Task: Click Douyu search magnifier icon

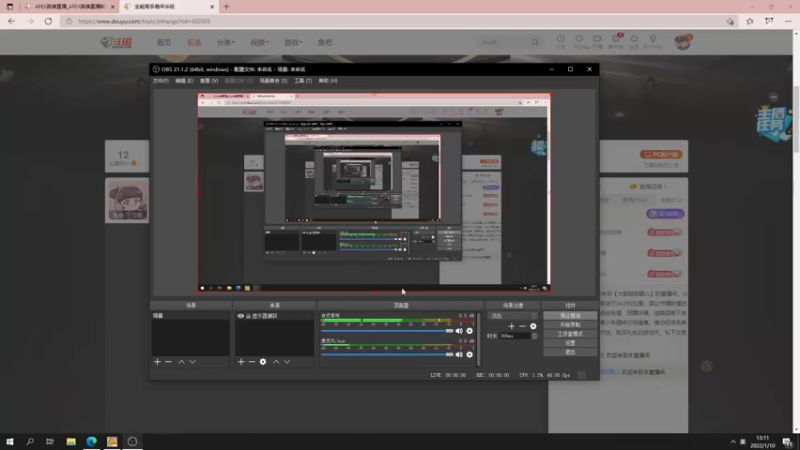Action: coord(535,42)
